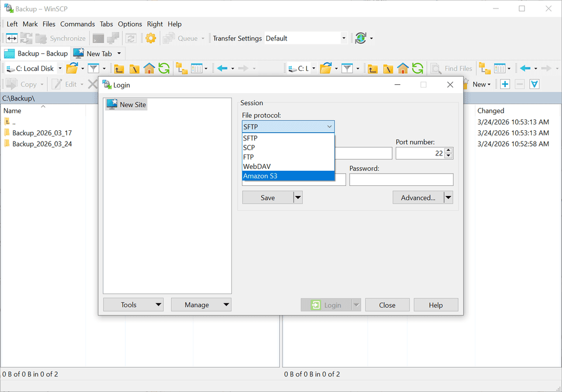Viewport: 562px width, 392px height.
Task: Open the Mark menu
Action: pyautogui.click(x=30, y=24)
